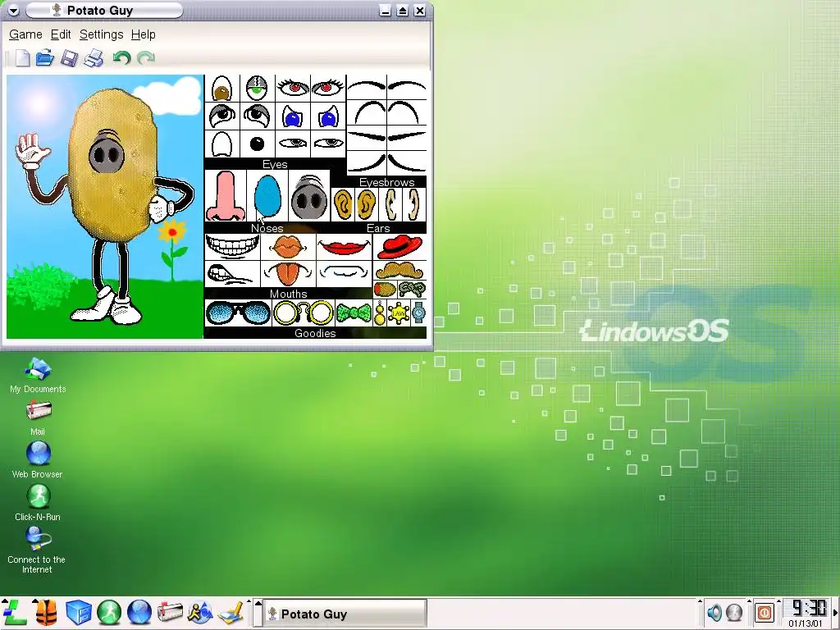Pick the rightmost pale ear
Screen dimensions: 840x630
coord(413,204)
